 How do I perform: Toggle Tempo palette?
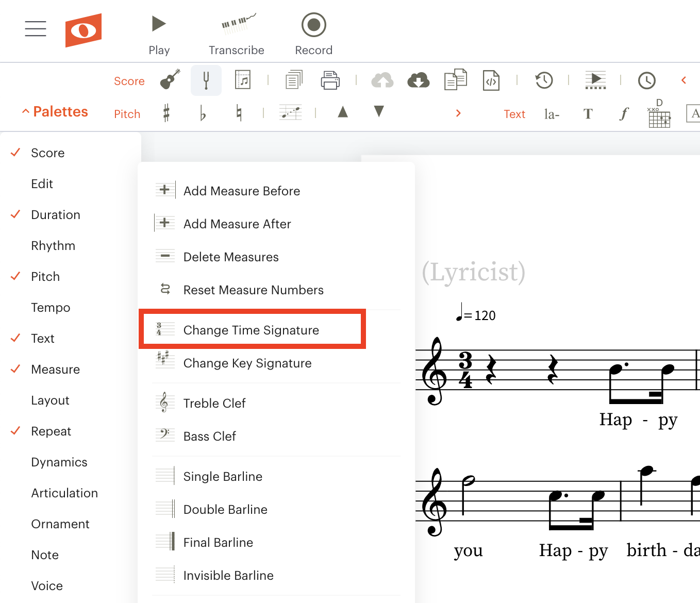tap(51, 308)
